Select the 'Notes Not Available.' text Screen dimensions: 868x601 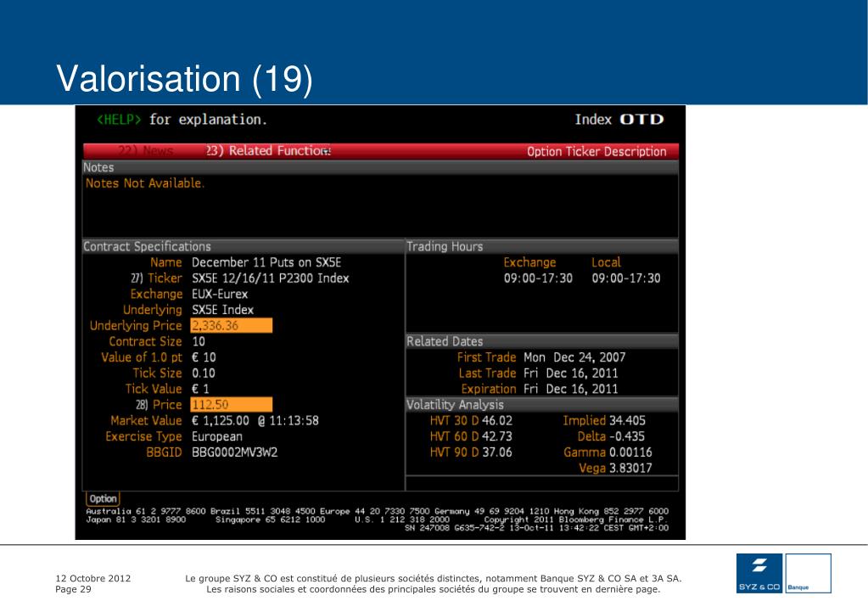click(145, 183)
